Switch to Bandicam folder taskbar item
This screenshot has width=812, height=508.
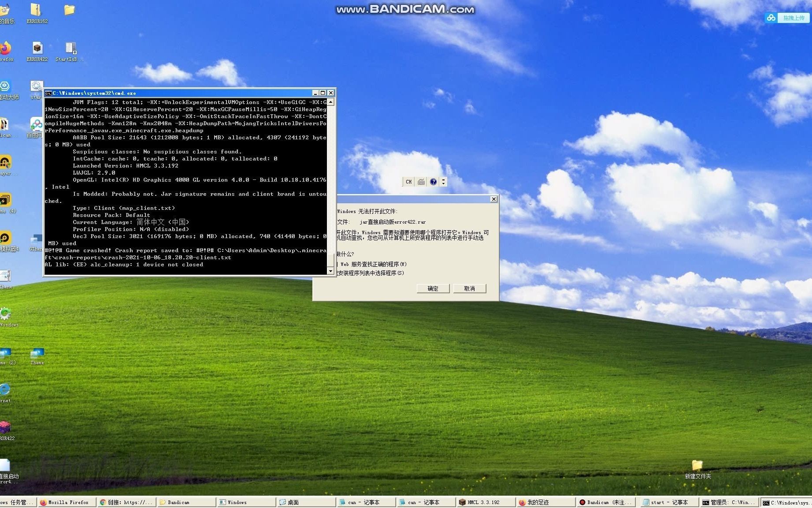tap(187, 502)
